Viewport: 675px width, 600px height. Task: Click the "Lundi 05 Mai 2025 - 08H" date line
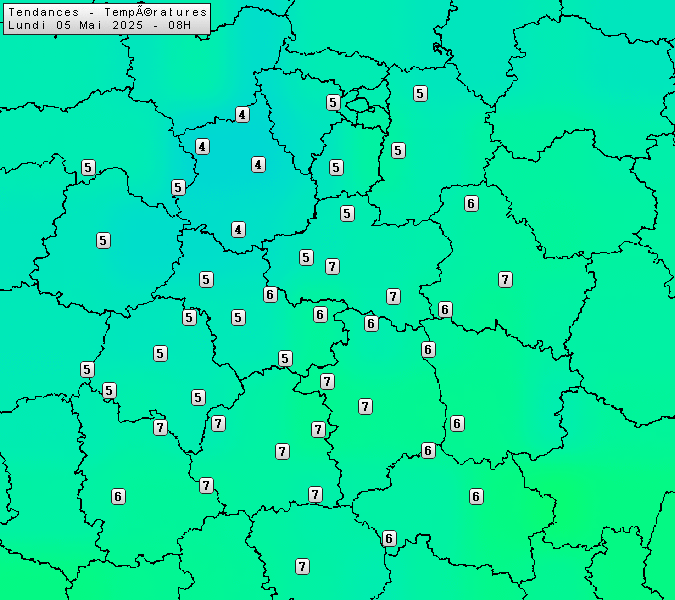click(x=99, y=25)
